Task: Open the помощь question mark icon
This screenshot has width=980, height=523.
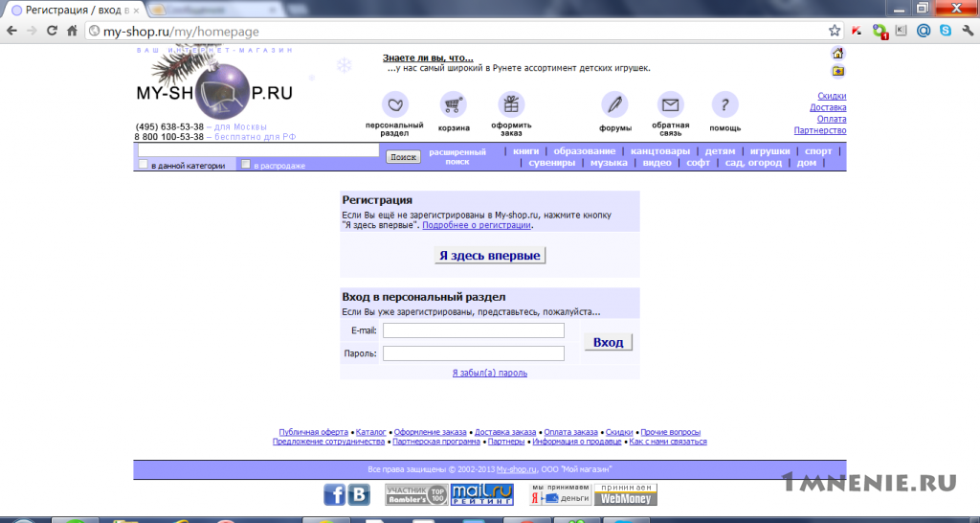Action: click(x=725, y=104)
